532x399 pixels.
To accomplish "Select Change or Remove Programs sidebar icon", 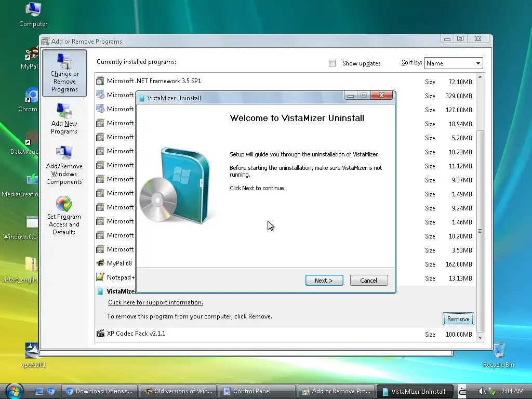I will [64, 73].
